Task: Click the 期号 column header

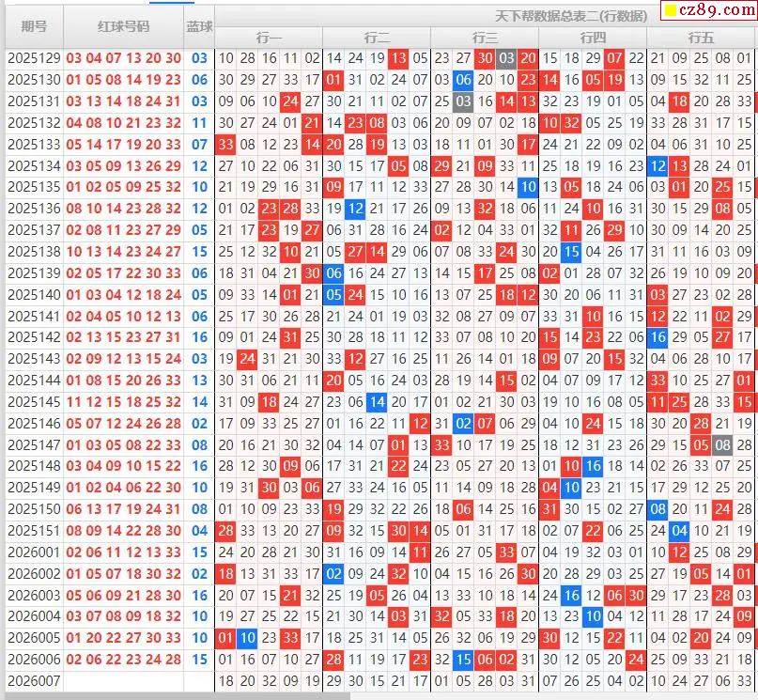Action: click(34, 26)
